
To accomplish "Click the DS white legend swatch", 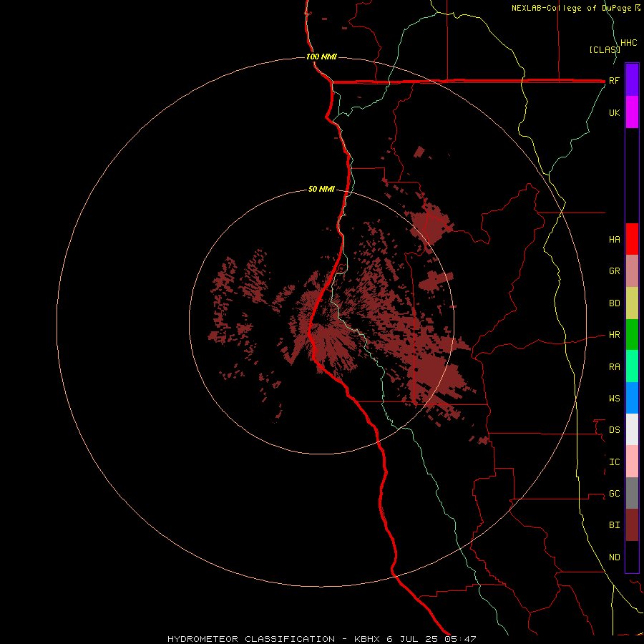I will pos(632,429).
